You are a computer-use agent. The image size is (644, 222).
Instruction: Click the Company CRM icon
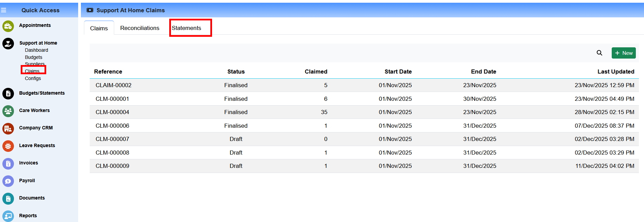point(8,128)
